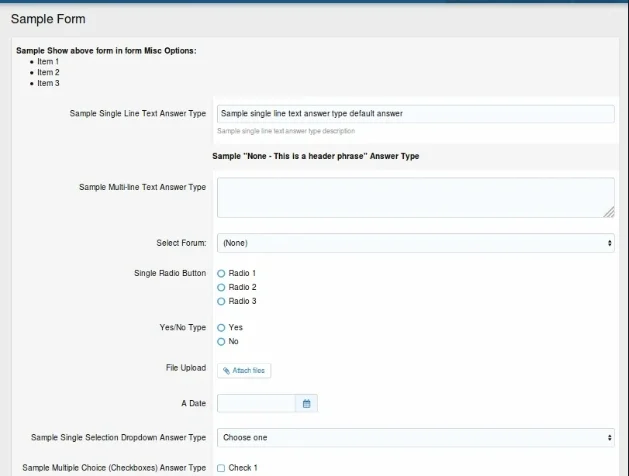The width and height of the screenshot is (629, 476).
Task: Click the Select Forum: label
Action: tap(181, 243)
